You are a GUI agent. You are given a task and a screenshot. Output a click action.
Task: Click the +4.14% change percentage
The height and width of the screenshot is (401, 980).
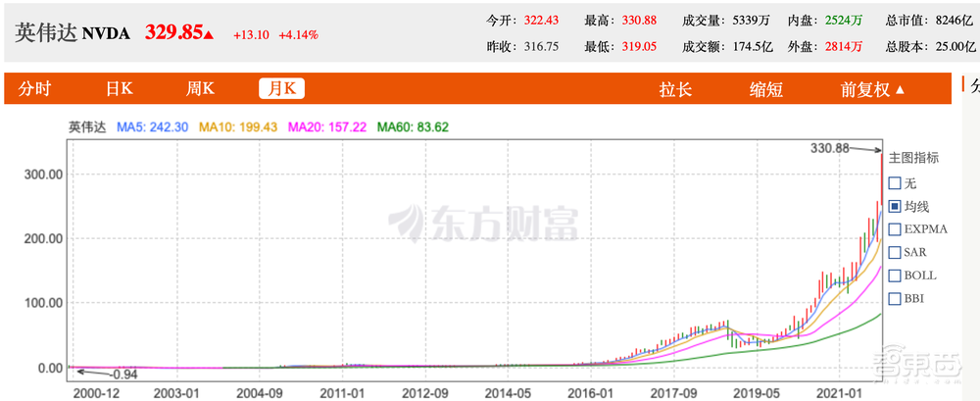(298, 35)
